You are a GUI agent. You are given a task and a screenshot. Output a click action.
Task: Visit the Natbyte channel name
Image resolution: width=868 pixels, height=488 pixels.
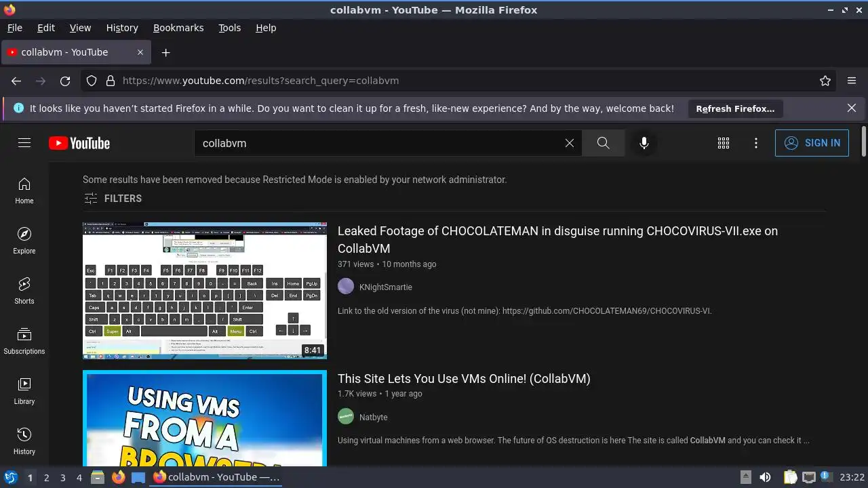click(x=374, y=417)
